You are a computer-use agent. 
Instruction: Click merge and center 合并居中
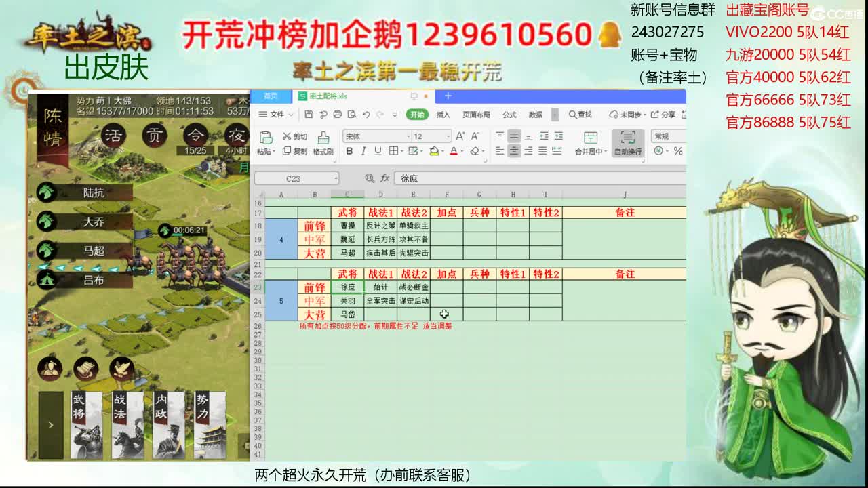(591, 143)
